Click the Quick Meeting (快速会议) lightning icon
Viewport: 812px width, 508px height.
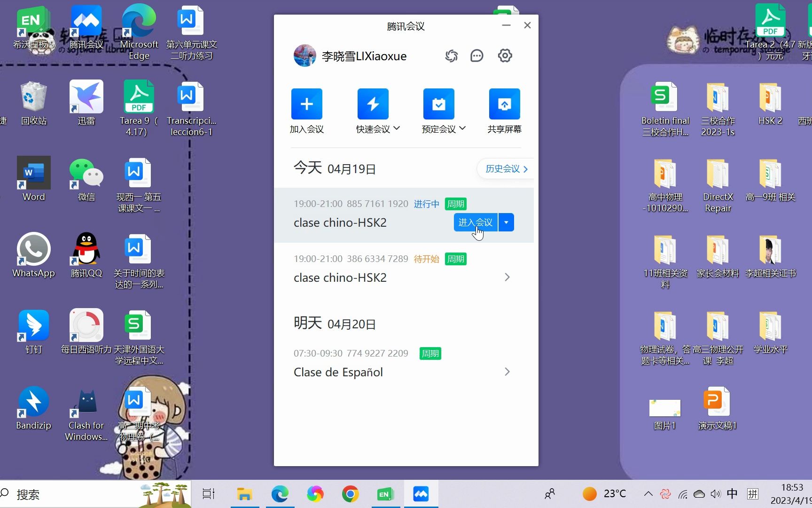373,104
